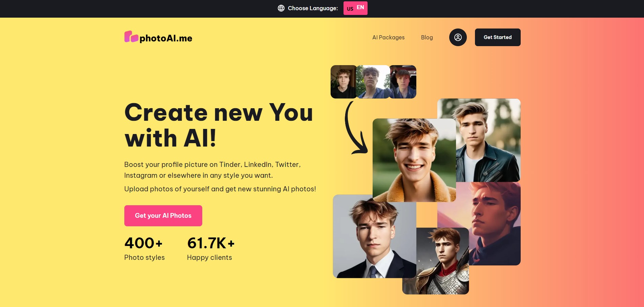Image resolution: width=644 pixels, height=307 pixels.
Task: Click the Get Started button
Action: tap(498, 37)
